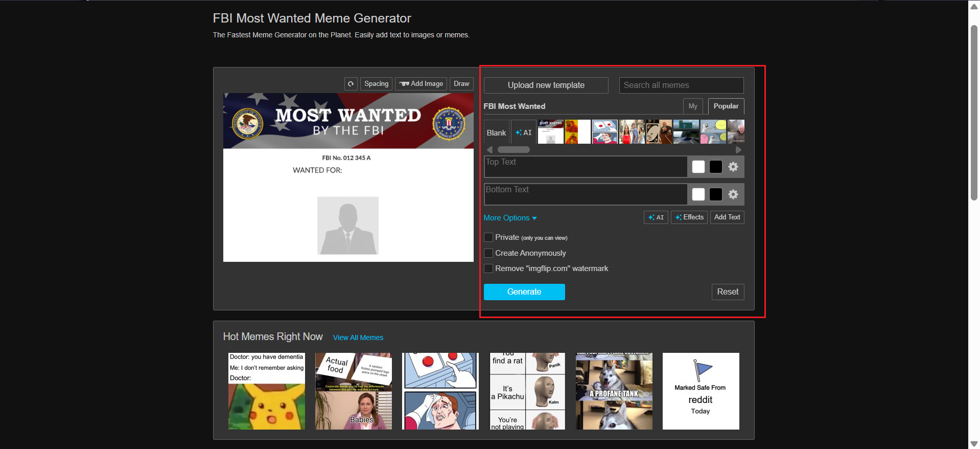This screenshot has width=980, height=449.
Task: Select Drake Hotline Bling template thumbnail
Action: pyautogui.click(x=578, y=132)
